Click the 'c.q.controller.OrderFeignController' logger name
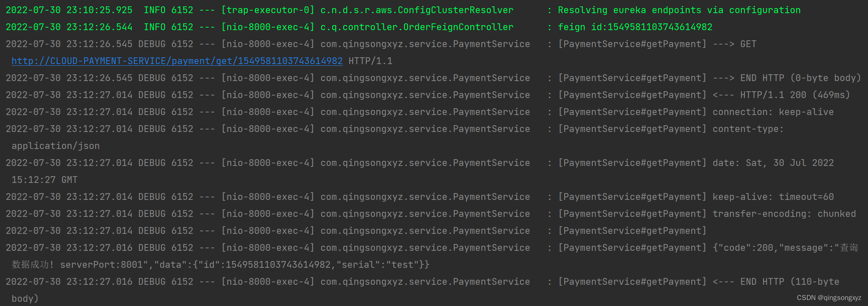 point(417,27)
